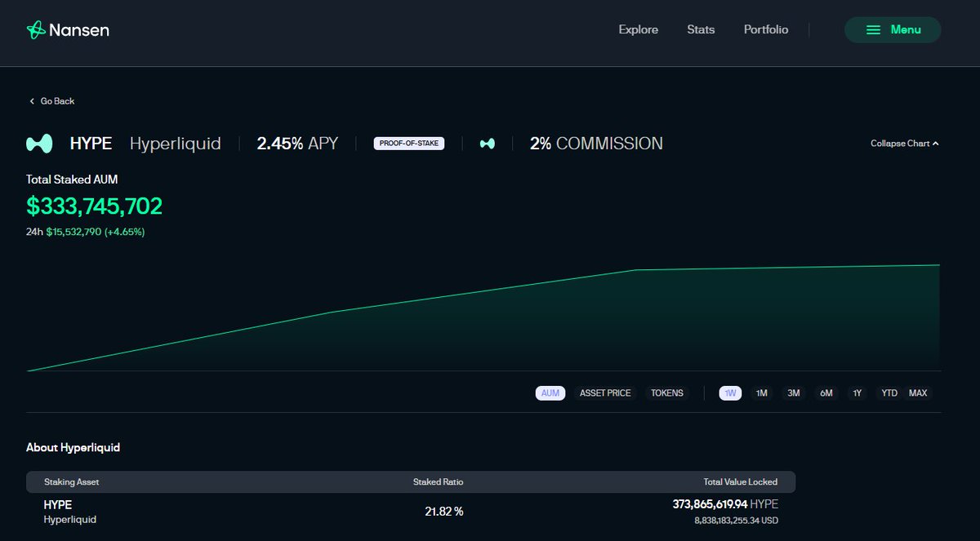The height and width of the screenshot is (541, 980).
Task: Open the Explore nav item
Action: click(639, 29)
